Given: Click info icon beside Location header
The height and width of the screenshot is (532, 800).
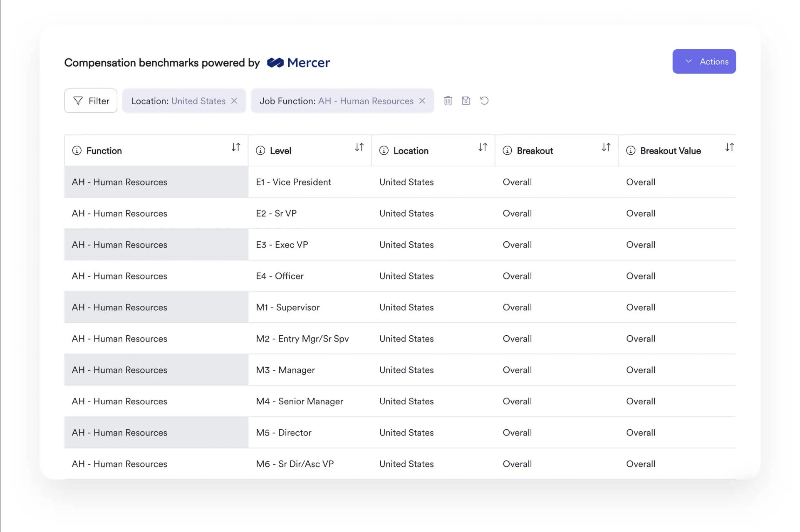Looking at the screenshot, I should 384,151.
